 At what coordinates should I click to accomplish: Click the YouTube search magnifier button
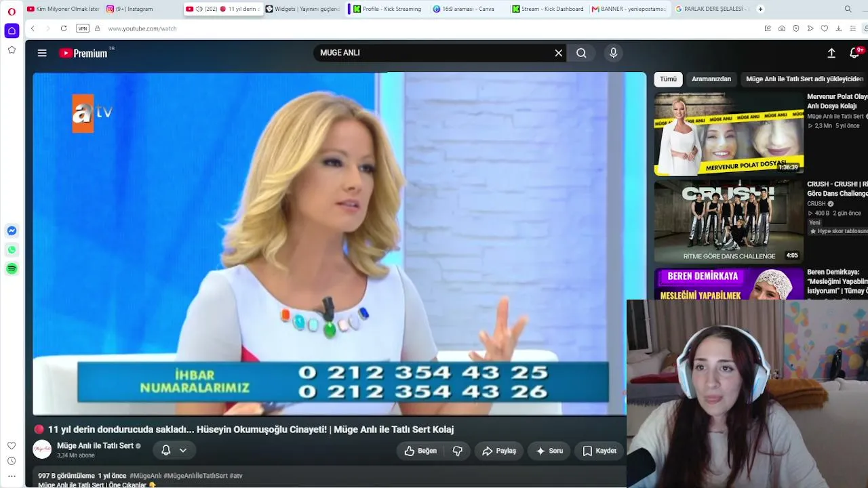[581, 53]
